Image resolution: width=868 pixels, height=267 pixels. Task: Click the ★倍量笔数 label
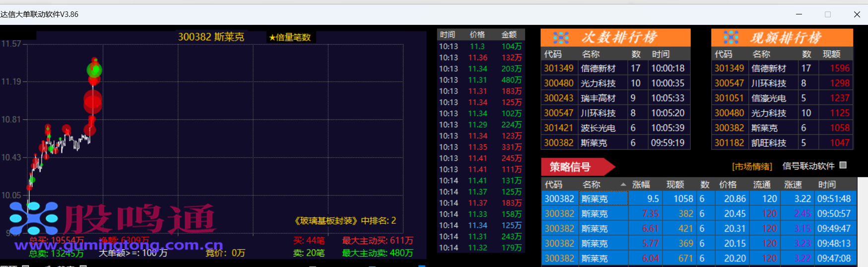point(290,37)
